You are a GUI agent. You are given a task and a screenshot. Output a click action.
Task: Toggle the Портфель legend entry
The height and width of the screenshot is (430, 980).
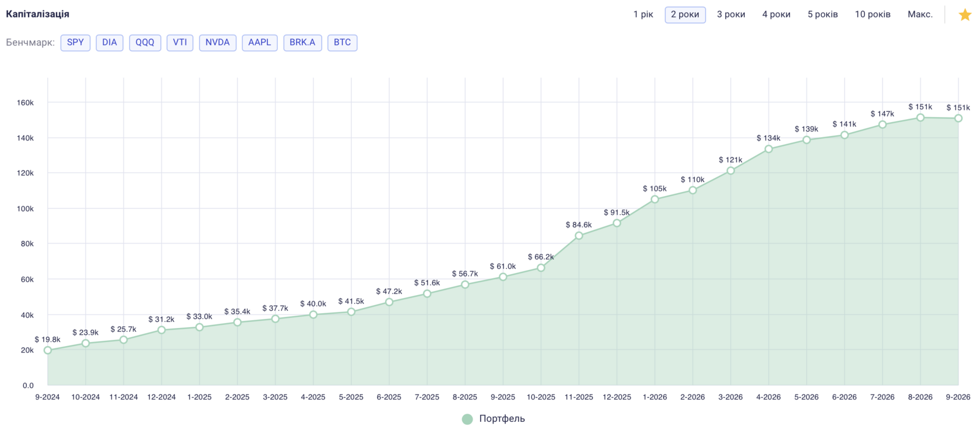pyautogui.click(x=494, y=419)
